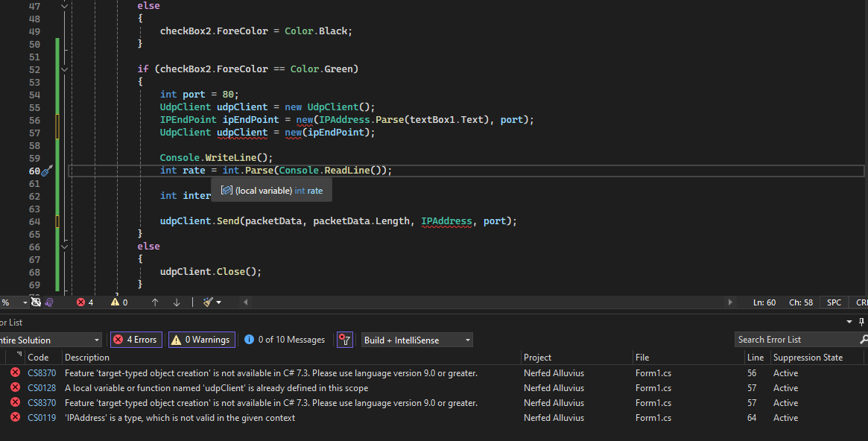Image resolution: width=868 pixels, height=441 pixels.
Task: Click Form1.cs in the CS0119 error row
Action: [x=653, y=418]
